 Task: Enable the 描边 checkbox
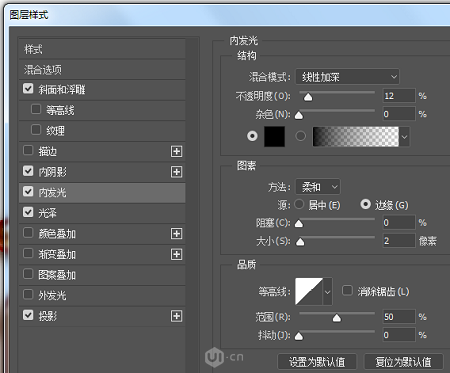28,150
